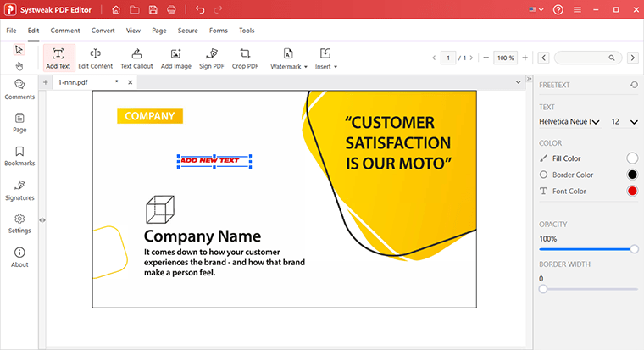Click the Home icon in title bar
Viewport: 644px width, 350px height.
tap(116, 9)
